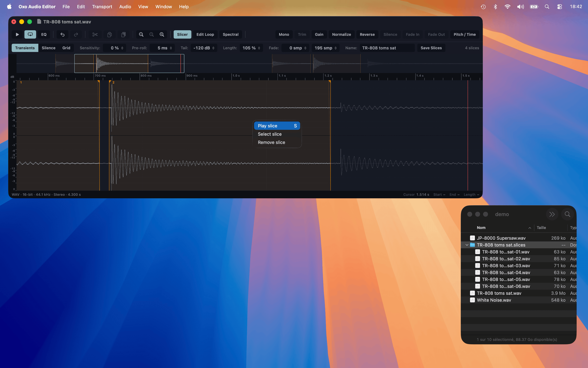
Task: Select Silence slicing mode
Action: tap(48, 48)
